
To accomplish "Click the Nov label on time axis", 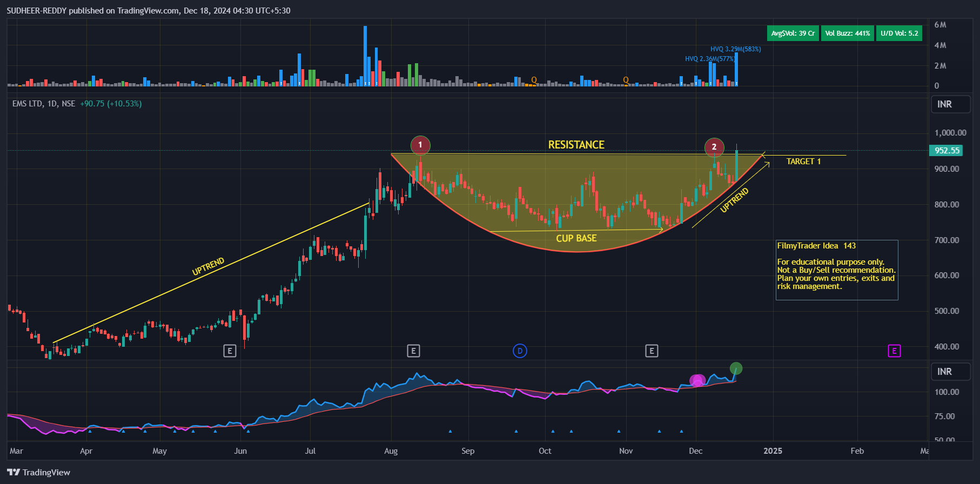I will (x=626, y=451).
